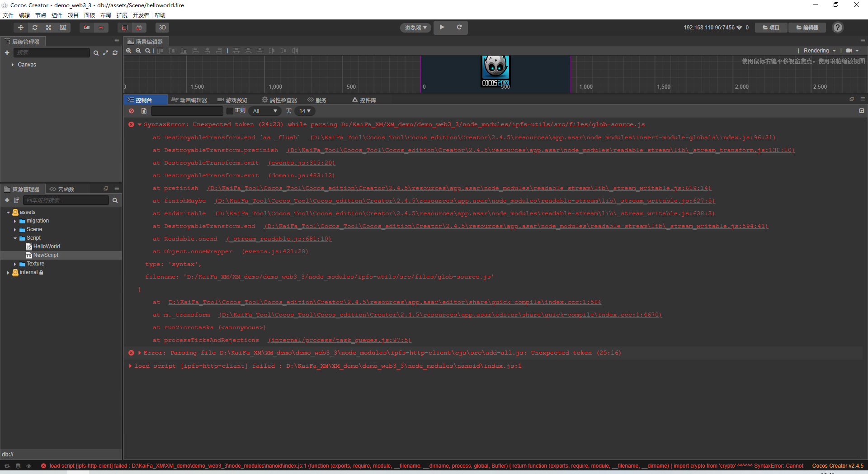Open the _stream_readable.js:681:10 stack link

[278, 239]
